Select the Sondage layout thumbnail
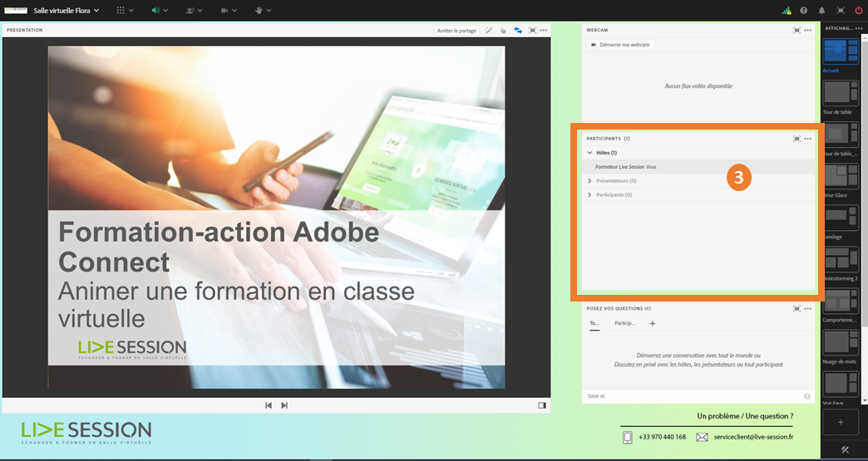This screenshot has height=461, width=868. click(x=841, y=218)
